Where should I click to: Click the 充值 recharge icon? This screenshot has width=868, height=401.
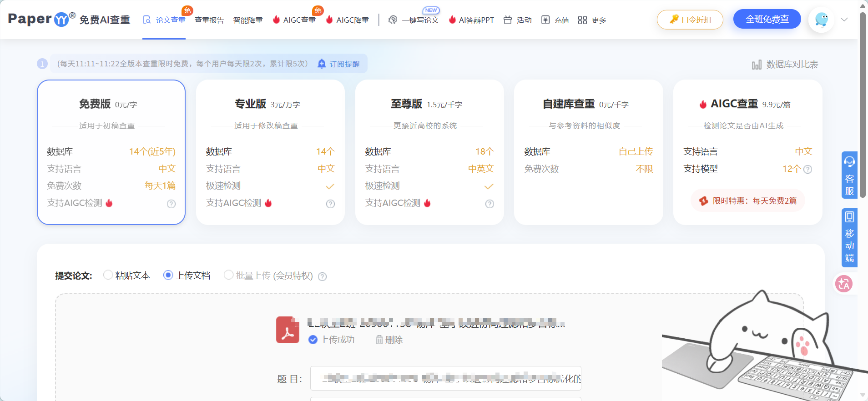pyautogui.click(x=545, y=20)
